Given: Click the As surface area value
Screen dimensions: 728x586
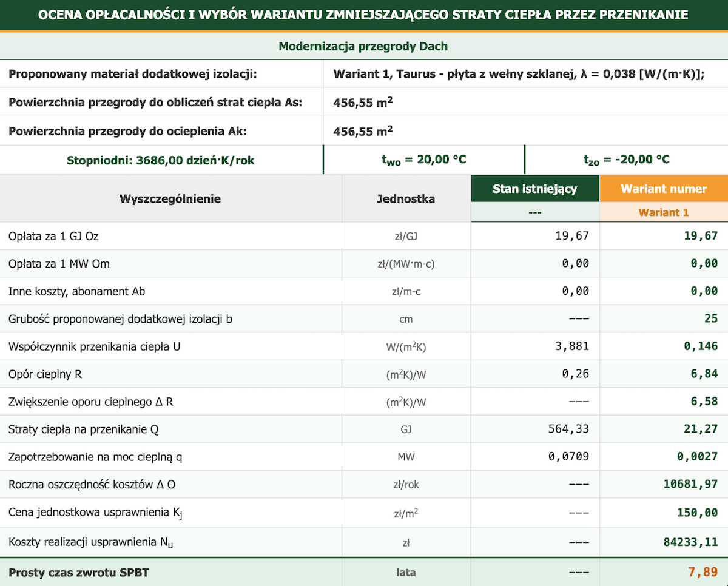Looking at the screenshot, I should [363, 103].
